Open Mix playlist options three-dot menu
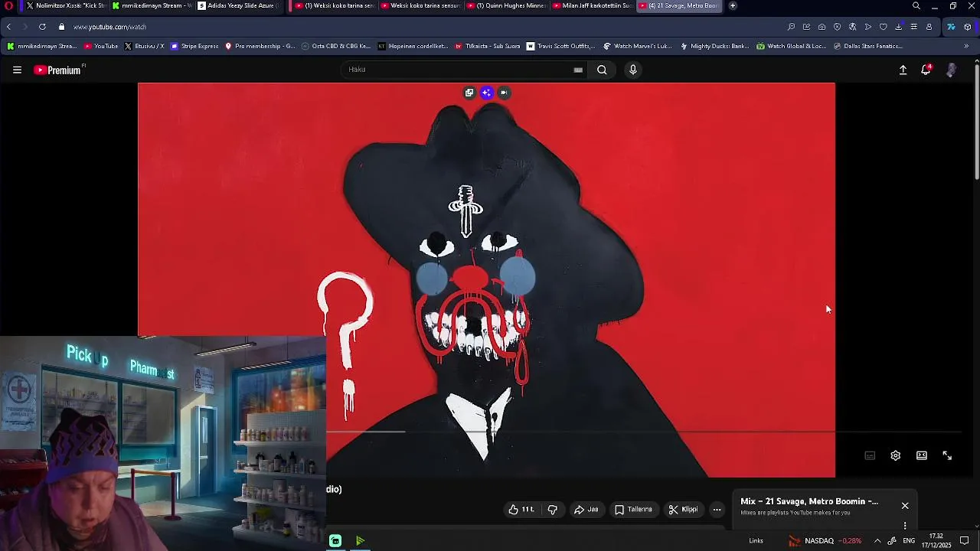 pos(905,526)
